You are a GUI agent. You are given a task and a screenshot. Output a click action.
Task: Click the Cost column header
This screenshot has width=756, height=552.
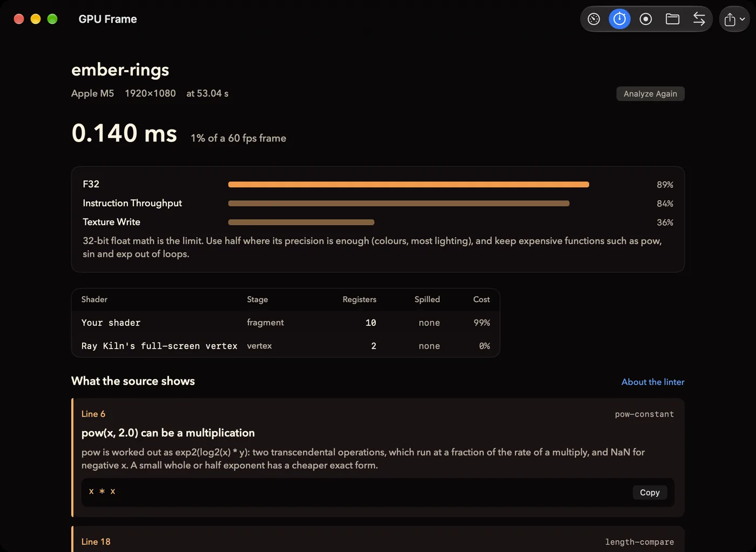[482, 299]
